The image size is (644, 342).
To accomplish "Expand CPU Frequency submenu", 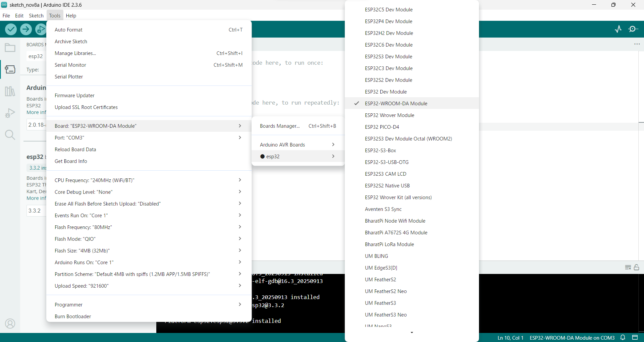I will tap(149, 180).
